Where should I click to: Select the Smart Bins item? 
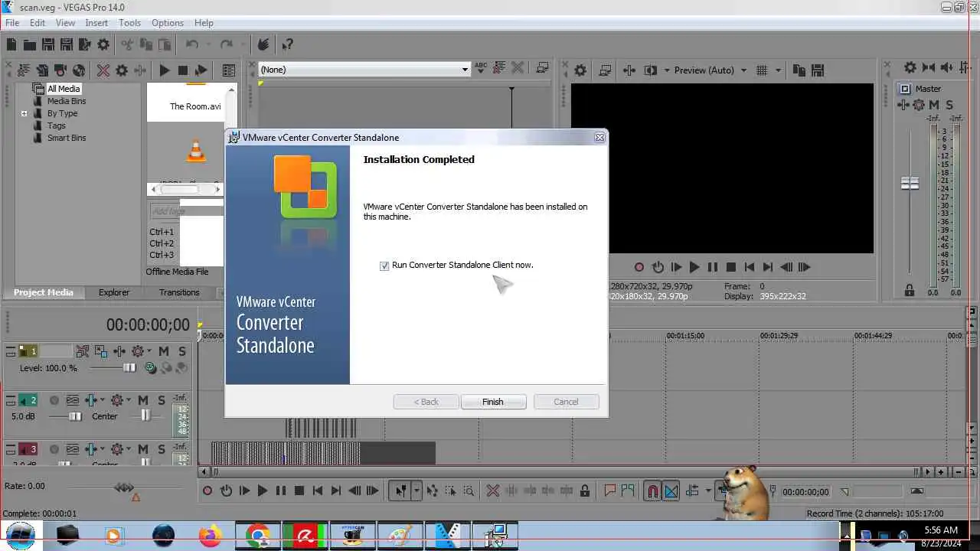[x=67, y=138]
